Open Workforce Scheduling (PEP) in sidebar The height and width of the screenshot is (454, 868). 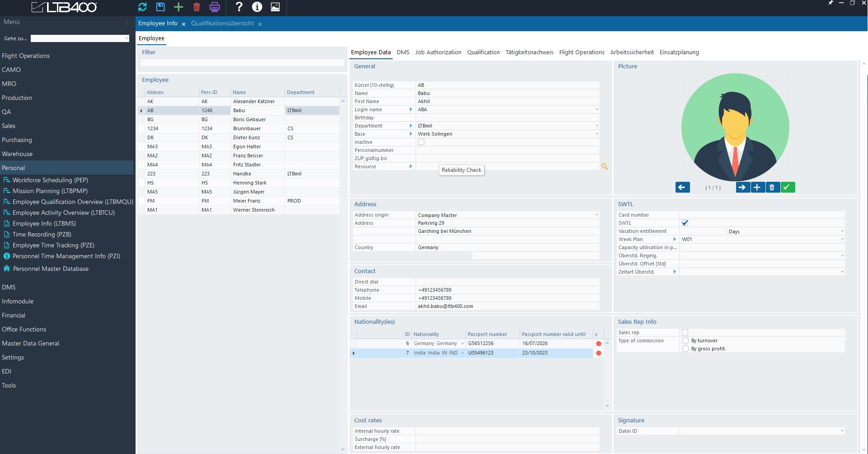50,180
